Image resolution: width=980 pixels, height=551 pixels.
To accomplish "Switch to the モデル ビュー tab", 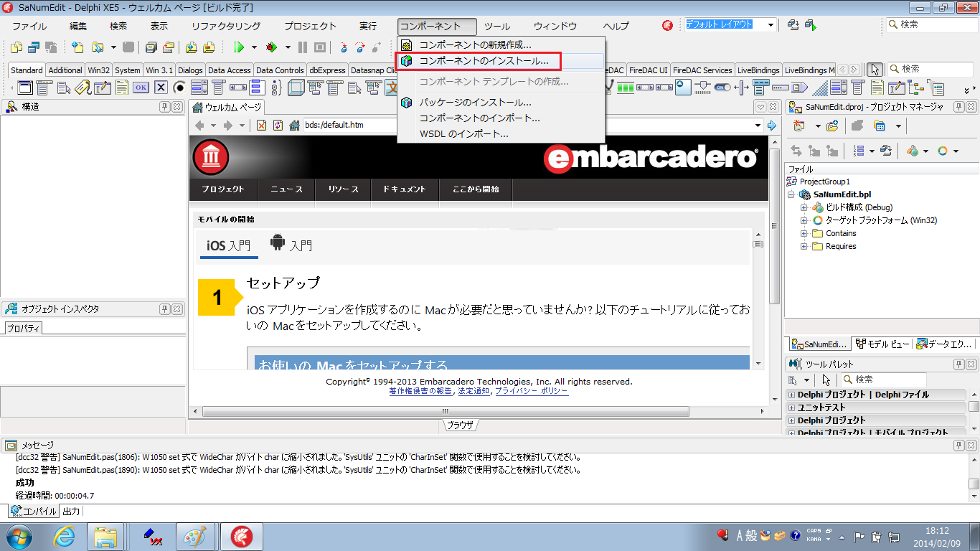I will point(882,344).
